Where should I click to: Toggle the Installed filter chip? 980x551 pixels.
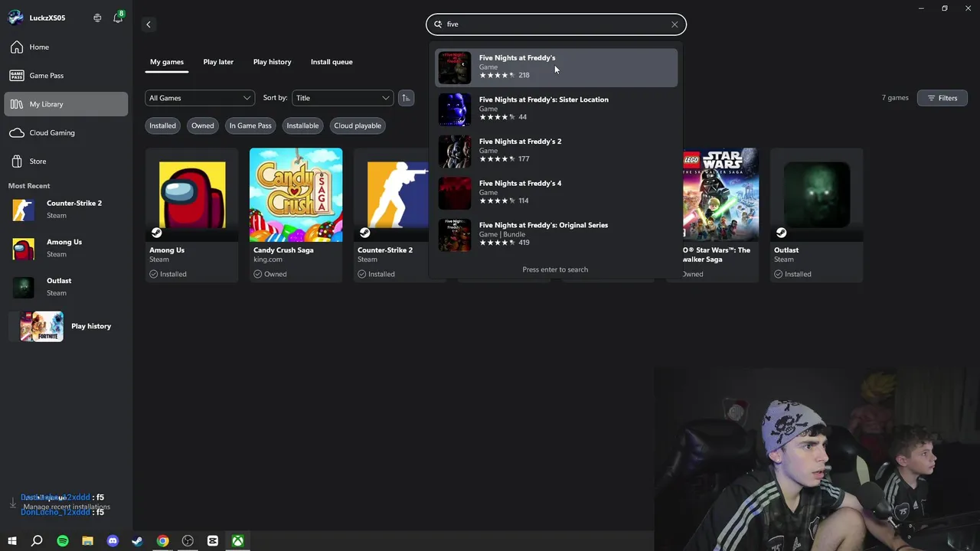162,126
